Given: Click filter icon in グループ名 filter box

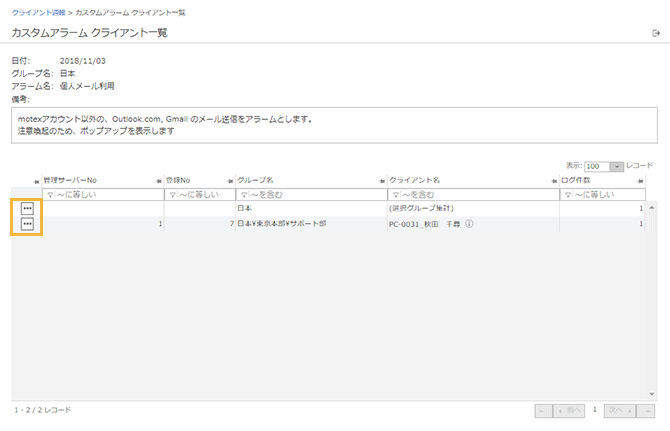Looking at the screenshot, I should point(243,194).
